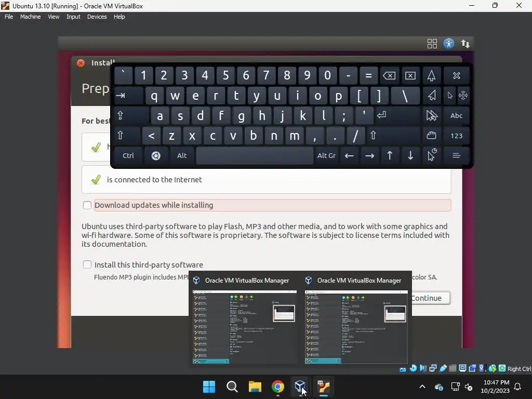Open Google Chrome from the taskbar
The height and width of the screenshot is (399, 532).
tap(278, 387)
